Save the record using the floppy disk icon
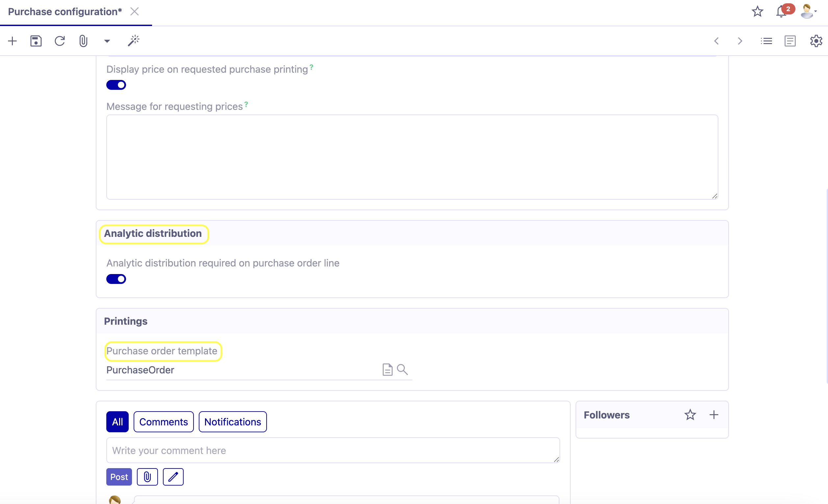Viewport: 828px width, 504px height. [x=36, y=41]
